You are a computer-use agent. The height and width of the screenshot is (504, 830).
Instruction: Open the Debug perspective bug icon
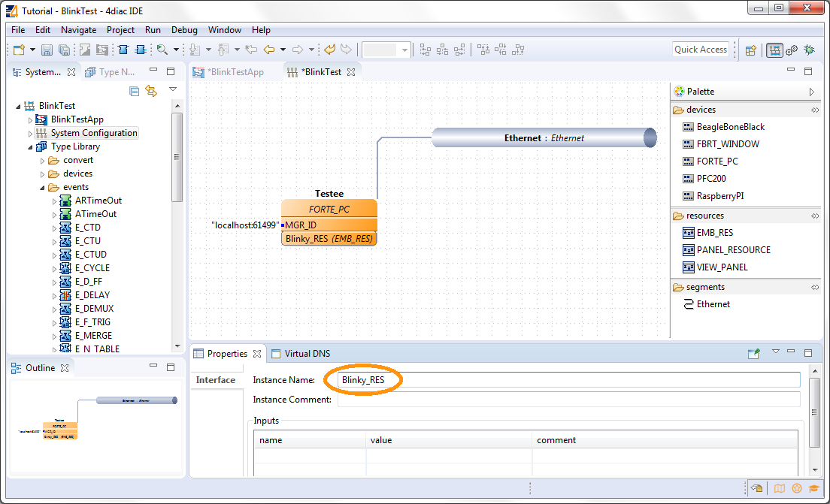809,50
